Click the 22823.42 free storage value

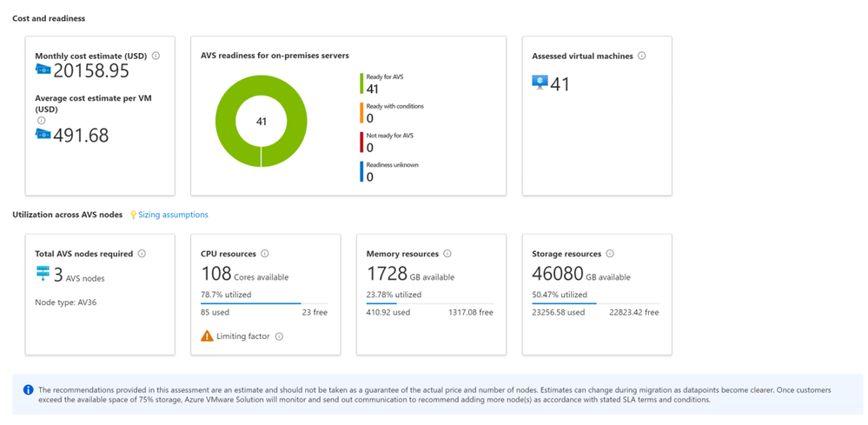(x=633, y=312)
